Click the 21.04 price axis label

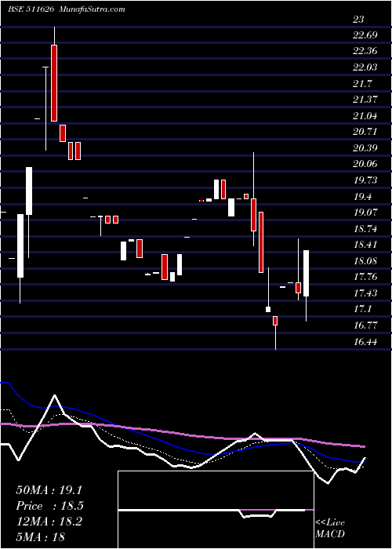tap(365, 115)
